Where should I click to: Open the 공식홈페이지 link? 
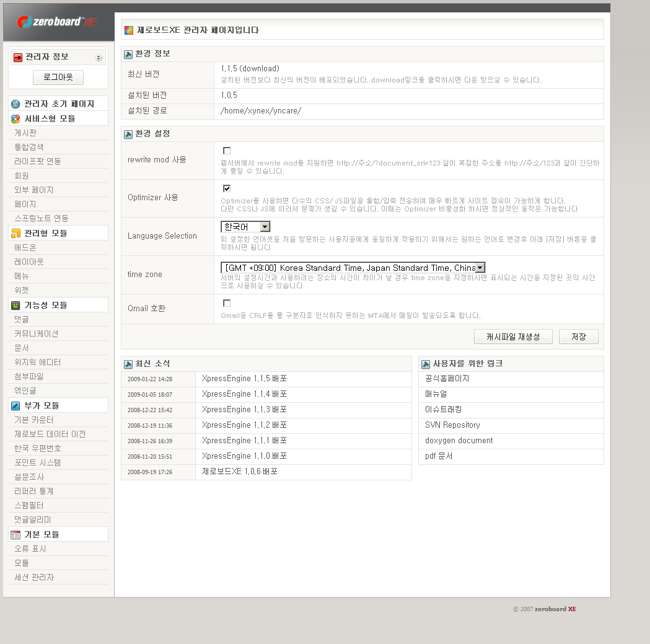[x=447, y=379]
